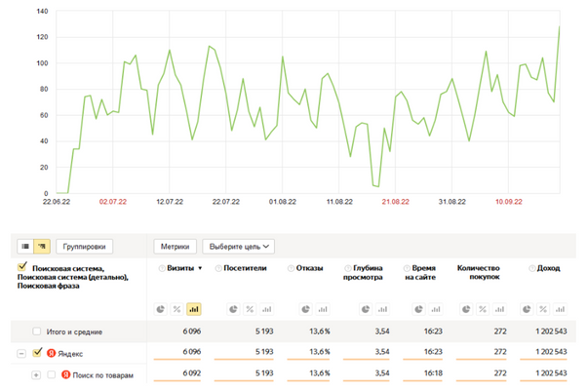Show pie chart for Визиты
This screenshot has height=390, width=588.
click(161, 309)
